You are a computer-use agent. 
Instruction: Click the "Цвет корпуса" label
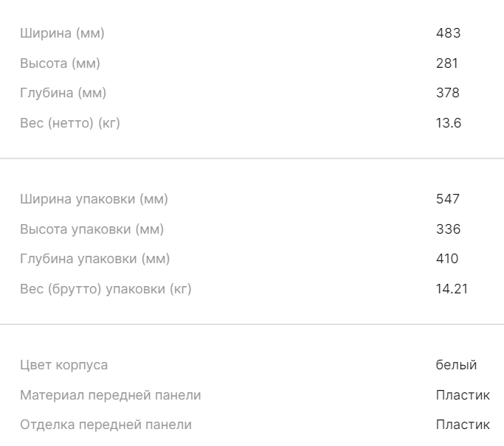pyautogui.click(x=63, y=365)
